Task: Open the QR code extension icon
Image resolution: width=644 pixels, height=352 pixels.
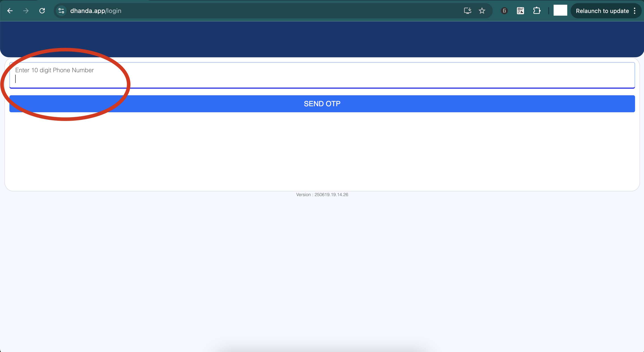Action: (x=520, y=11)
